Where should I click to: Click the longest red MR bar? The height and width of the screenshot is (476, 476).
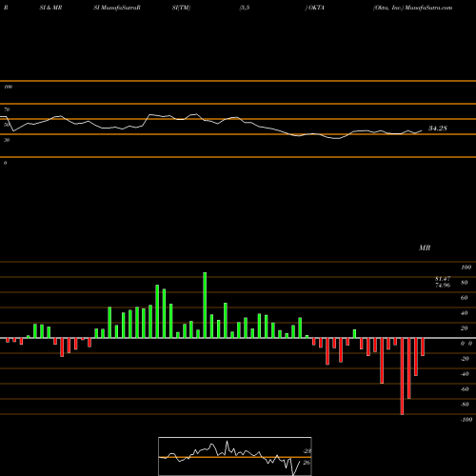click(x=402, y=376)
